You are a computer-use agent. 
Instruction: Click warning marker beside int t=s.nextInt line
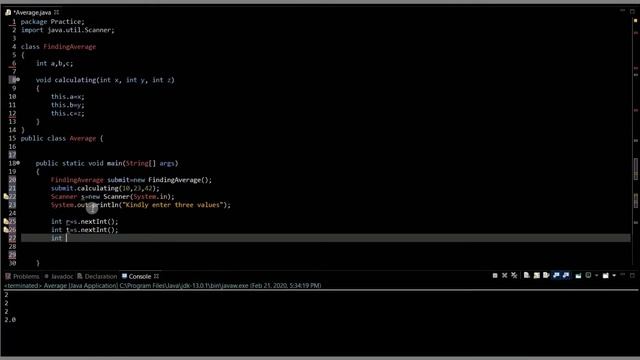pyautogui.click(x=6, y=230)
